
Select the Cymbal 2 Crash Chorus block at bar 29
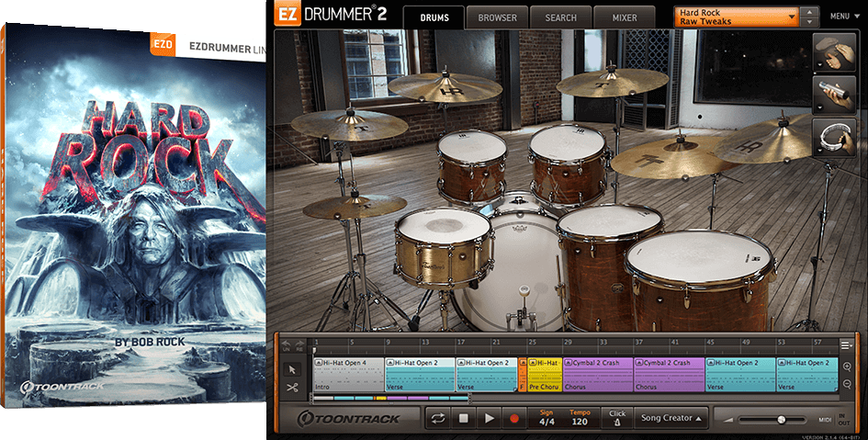[x=598, y=375]
